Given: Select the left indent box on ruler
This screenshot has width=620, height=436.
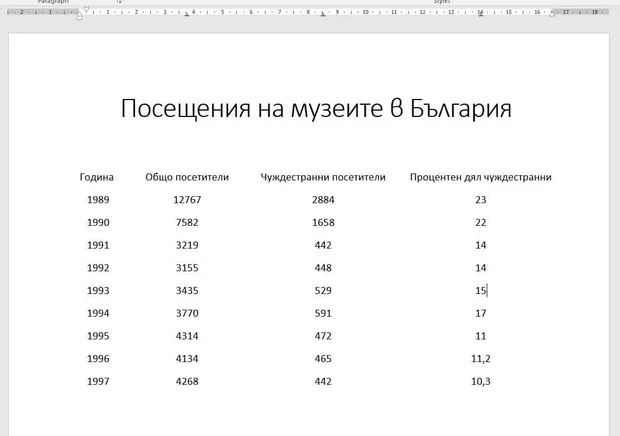Looking at the screenshot, I should [79, 17].
